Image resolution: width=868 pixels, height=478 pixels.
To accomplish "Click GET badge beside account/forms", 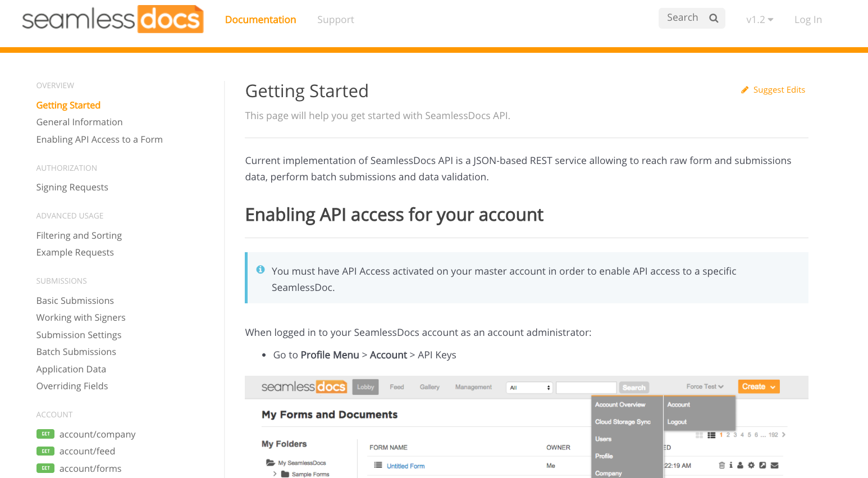I will pyautogui.click(x=45, y=468).
